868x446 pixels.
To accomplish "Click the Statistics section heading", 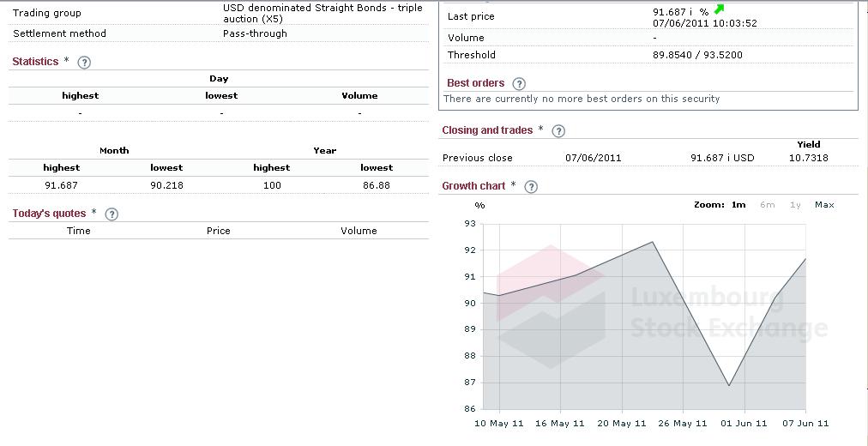I will [35, 62].
